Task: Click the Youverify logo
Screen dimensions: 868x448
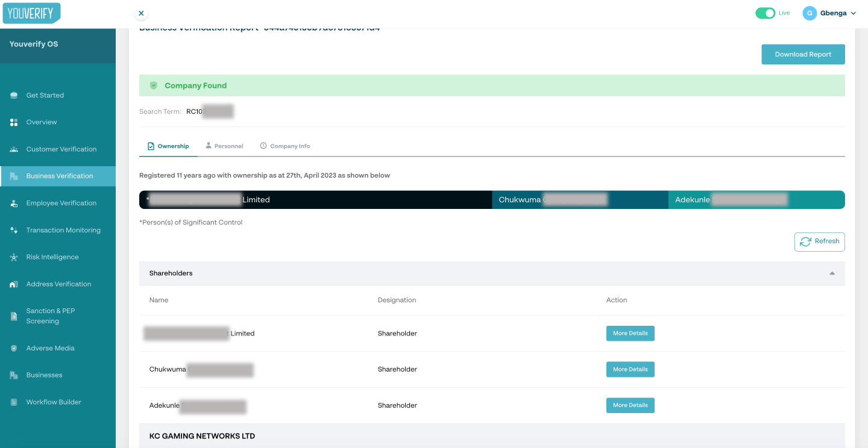Action: coord(31,12)
